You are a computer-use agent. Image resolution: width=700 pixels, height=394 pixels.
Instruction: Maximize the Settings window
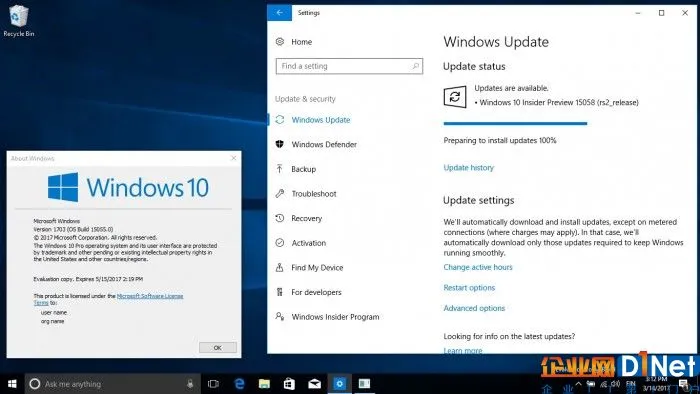(662, 13)
